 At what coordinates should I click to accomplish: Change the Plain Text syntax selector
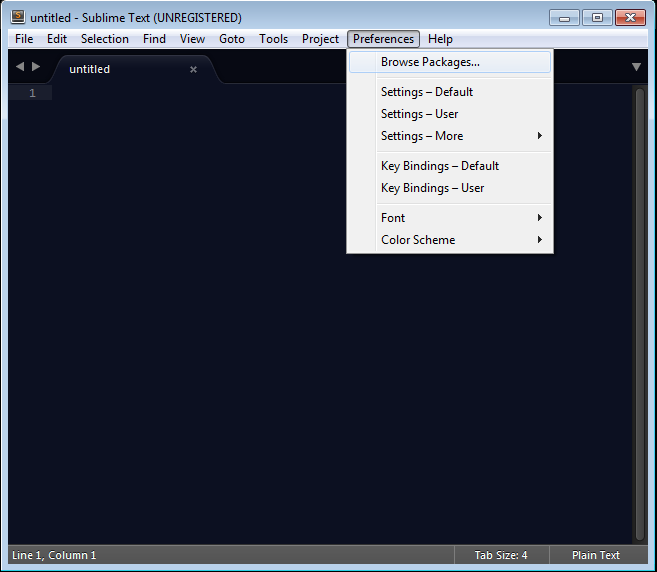tap(596, 555)
